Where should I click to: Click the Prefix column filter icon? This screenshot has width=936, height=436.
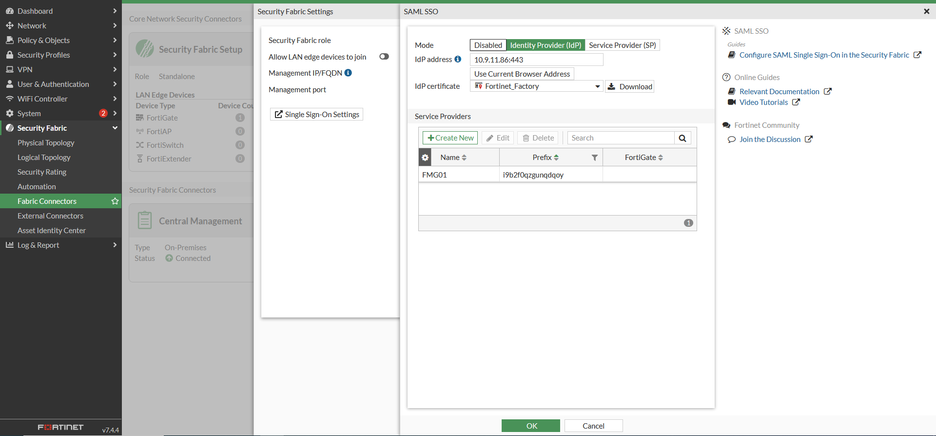click(x=595, y=158)
